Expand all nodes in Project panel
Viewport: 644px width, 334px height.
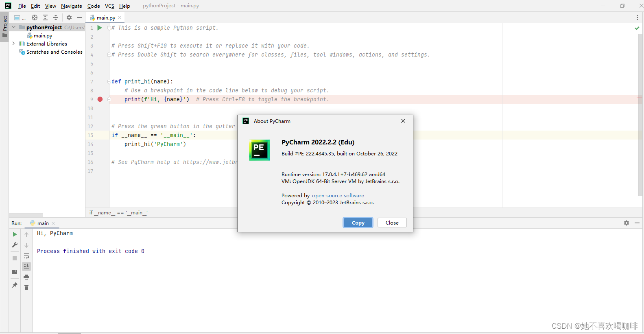pyautogui.click(x=45, y=17)
